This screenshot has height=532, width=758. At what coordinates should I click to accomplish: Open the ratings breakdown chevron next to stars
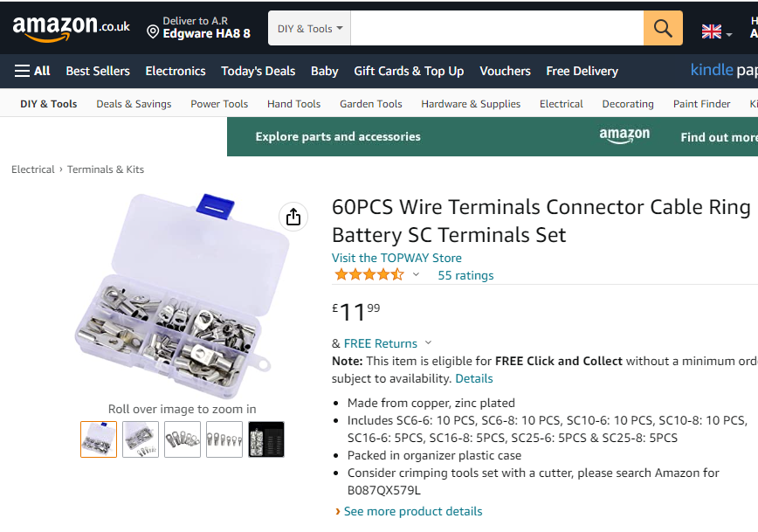tap(416, 273)
